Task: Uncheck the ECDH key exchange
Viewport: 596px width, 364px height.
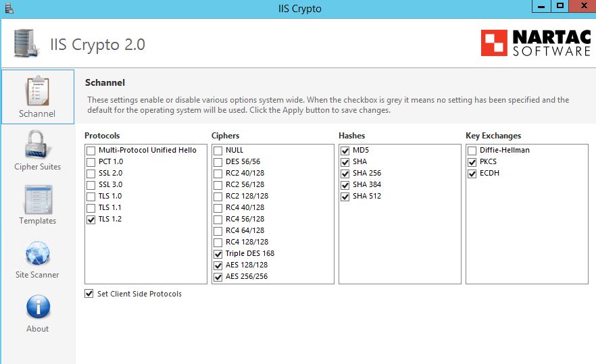Action: [x=472, y=174]
